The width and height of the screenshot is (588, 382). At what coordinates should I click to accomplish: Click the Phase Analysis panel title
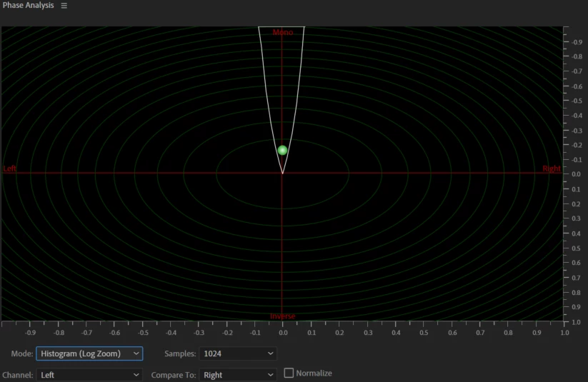tap(28, 5)
